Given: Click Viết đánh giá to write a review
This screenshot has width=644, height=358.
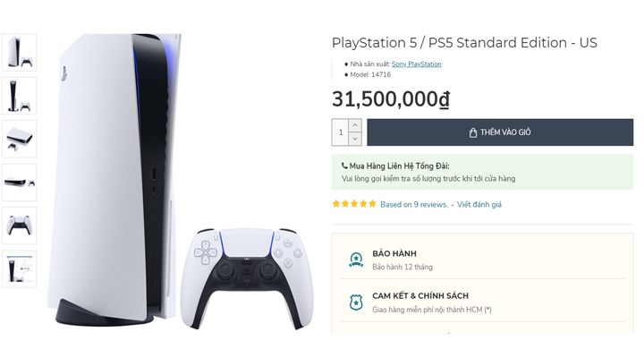Looking at the screenshot, I should click(479, 204).
